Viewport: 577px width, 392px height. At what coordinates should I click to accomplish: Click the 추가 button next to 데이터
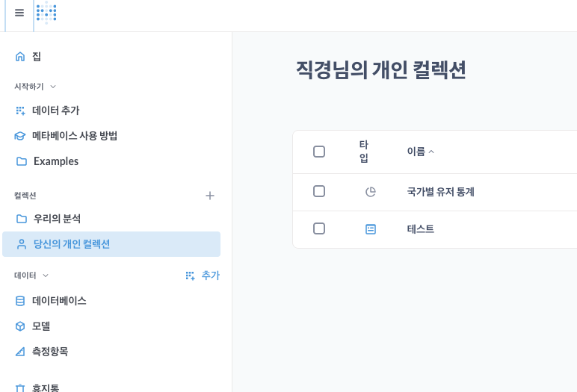(x=203, y=276)
